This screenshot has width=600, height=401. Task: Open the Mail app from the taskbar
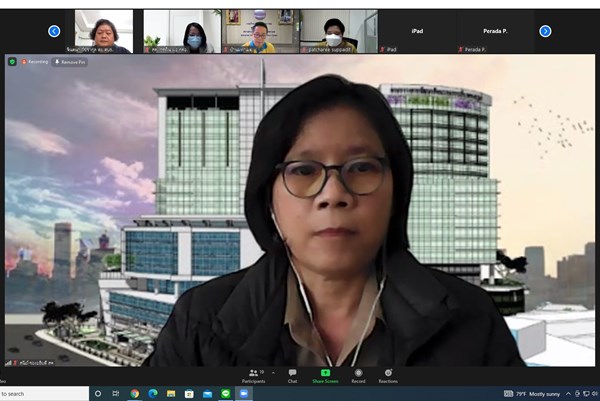pyautogui.click(x=207, y=394)
